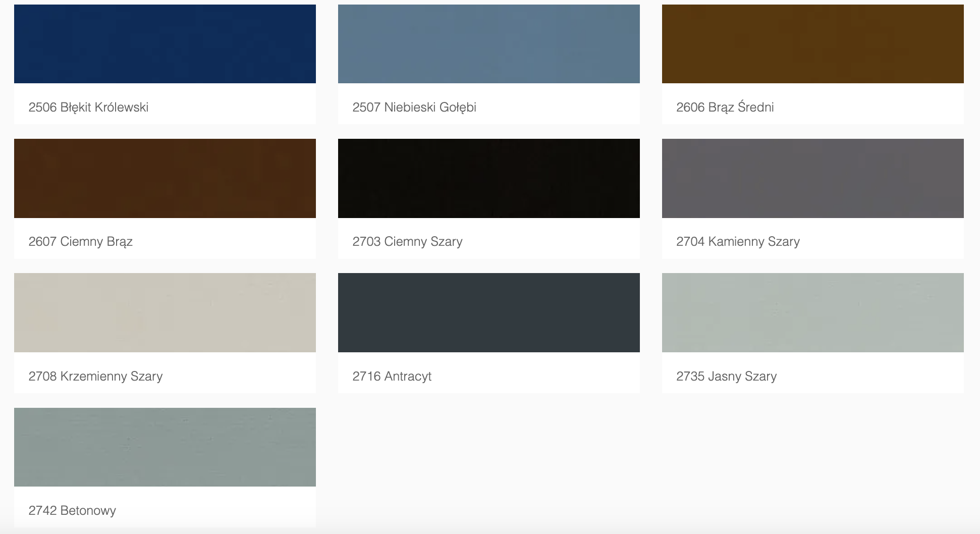Click the 2507 Niebieski Gołębi label text
Screen dimensions: 980x534
(x=414, y=107)
